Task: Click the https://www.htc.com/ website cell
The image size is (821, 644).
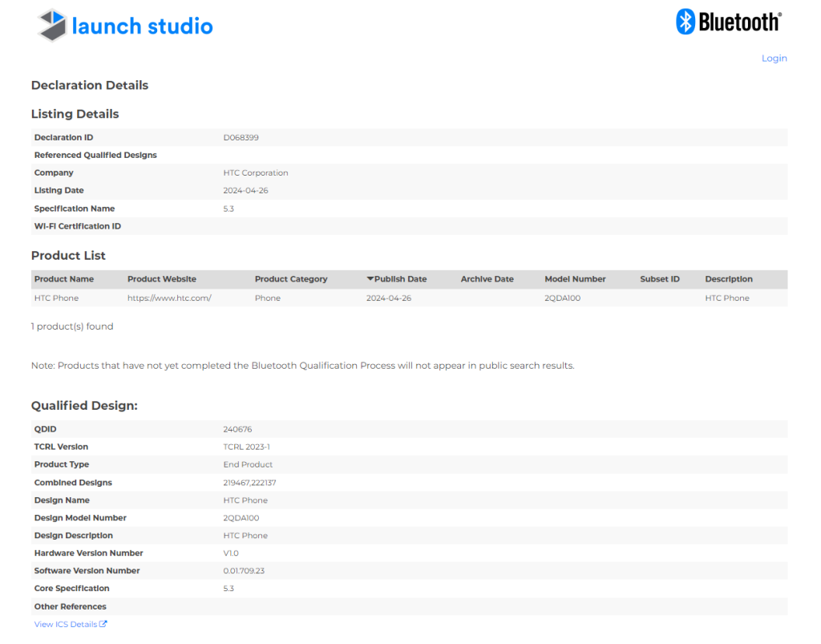Action: point(169,298)
